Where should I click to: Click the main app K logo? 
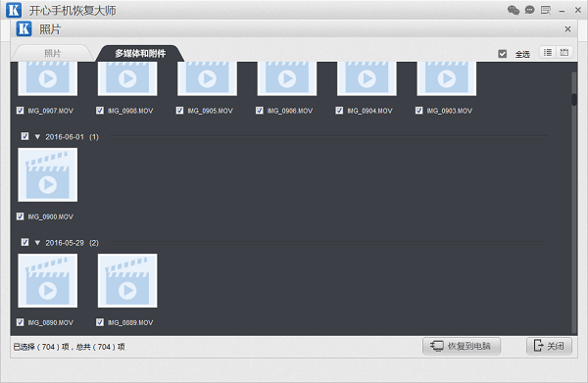click(x=14, y=10)
